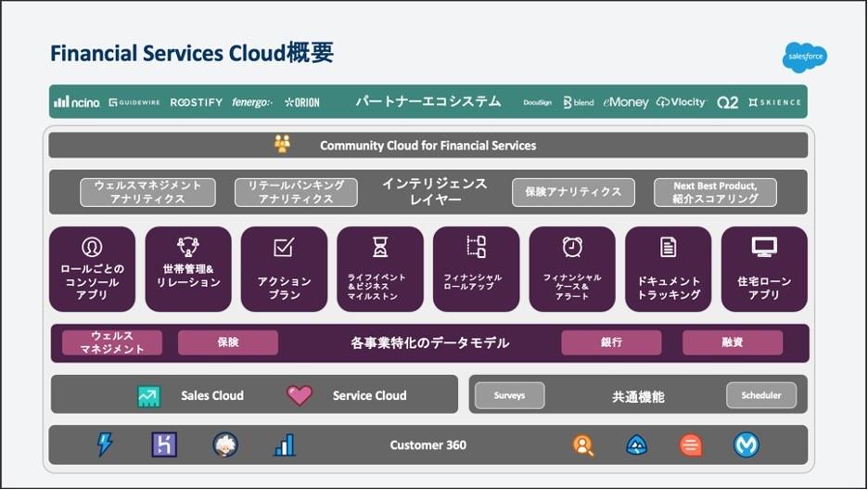This screenshot has width=868, height=490.
Task: Click the pink 銀行 data model box
Action: [611, 342]
